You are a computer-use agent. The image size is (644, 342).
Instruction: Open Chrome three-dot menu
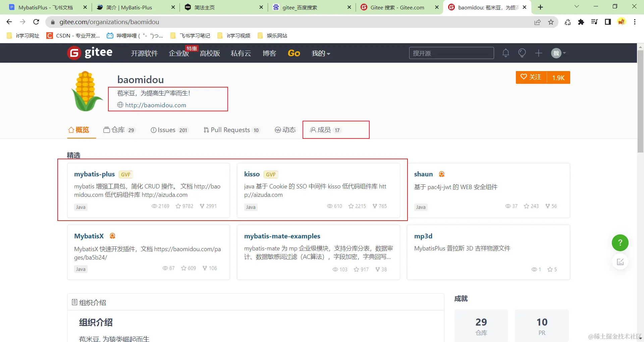(x=635, y=22)
